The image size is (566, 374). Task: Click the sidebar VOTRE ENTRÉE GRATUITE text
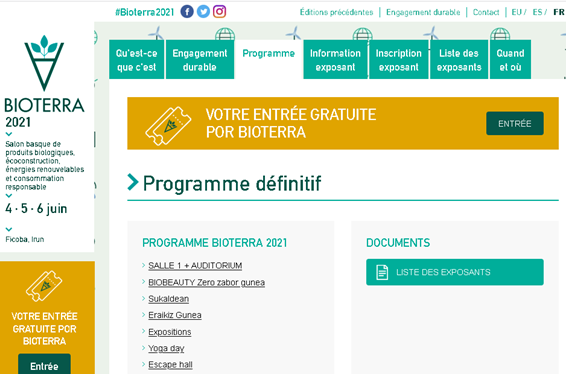[x=44, y=329]
